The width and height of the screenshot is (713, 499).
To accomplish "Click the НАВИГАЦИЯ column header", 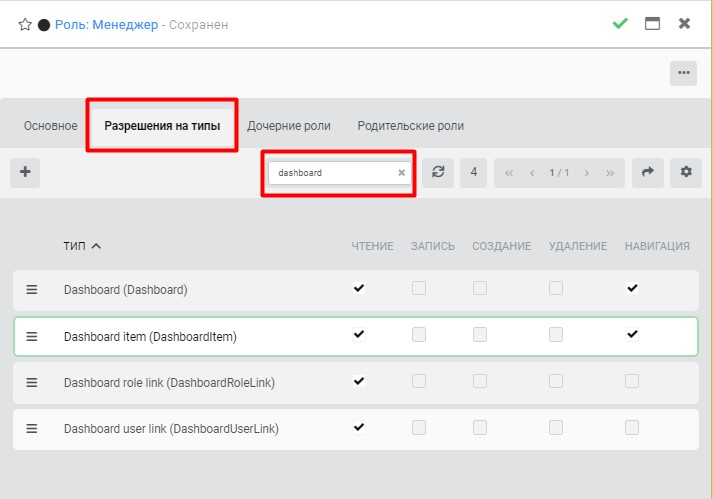I will 657,246.
